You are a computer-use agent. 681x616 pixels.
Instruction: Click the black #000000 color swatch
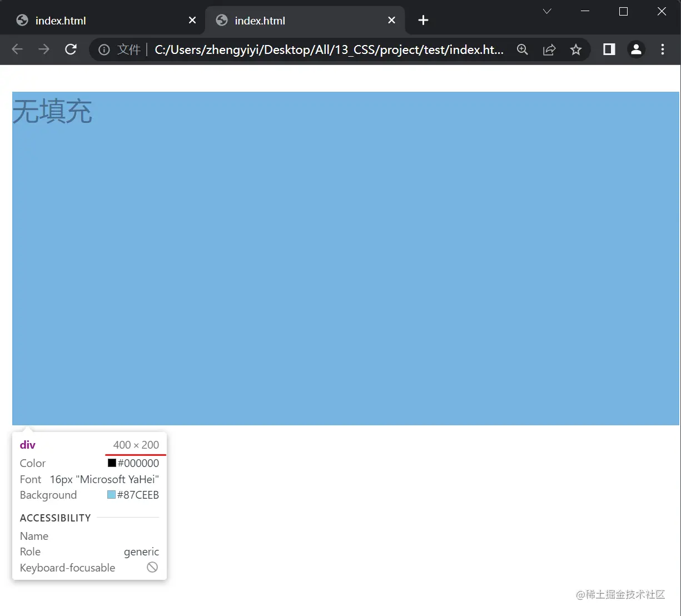pos(112,463)
